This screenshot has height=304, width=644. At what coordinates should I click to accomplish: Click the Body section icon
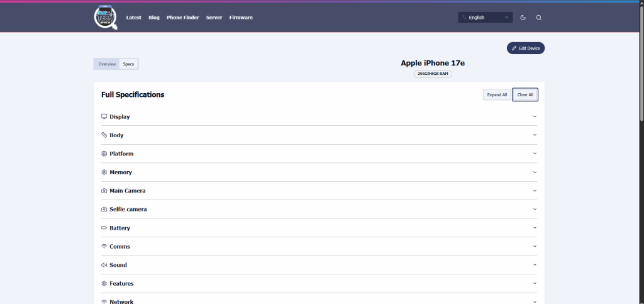[104, 135]
